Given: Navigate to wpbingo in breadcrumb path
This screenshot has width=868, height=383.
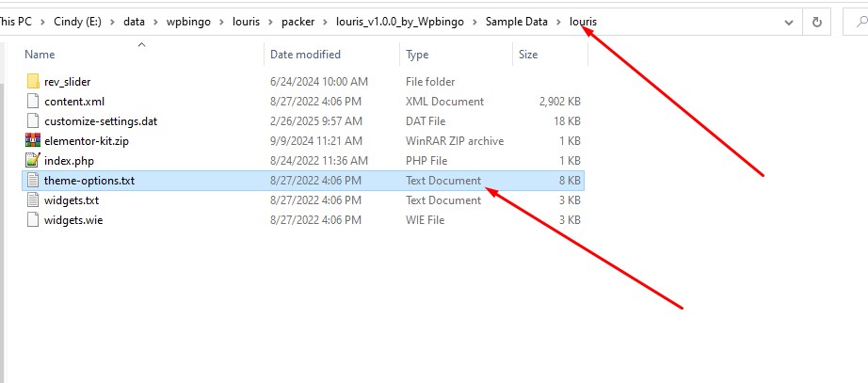Looking at the screenshot, I should (182, 22).
